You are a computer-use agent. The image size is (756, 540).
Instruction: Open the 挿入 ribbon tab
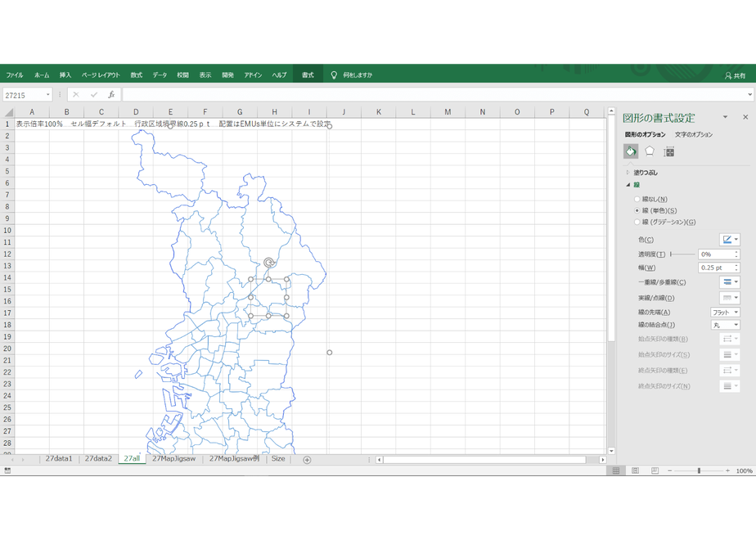point(65,74)
